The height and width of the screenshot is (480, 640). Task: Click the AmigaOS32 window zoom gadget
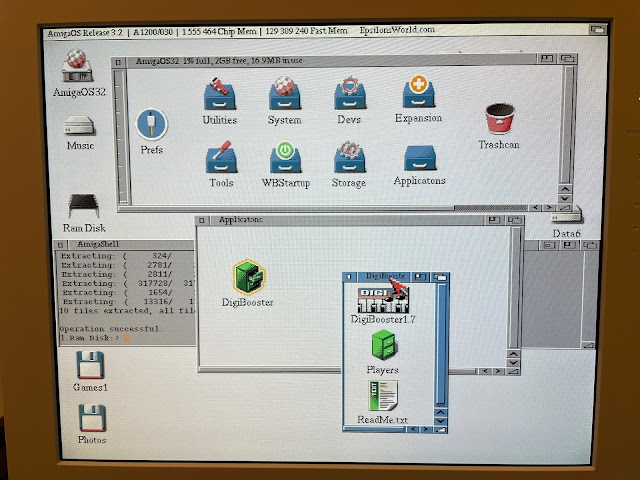[547, 59]
